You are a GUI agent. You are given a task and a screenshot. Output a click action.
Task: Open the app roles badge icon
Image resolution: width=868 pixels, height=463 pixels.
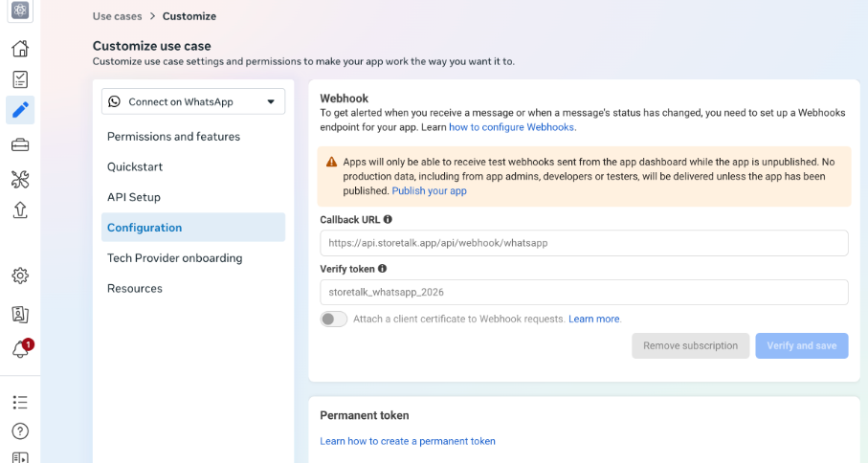tap(20, 314)
